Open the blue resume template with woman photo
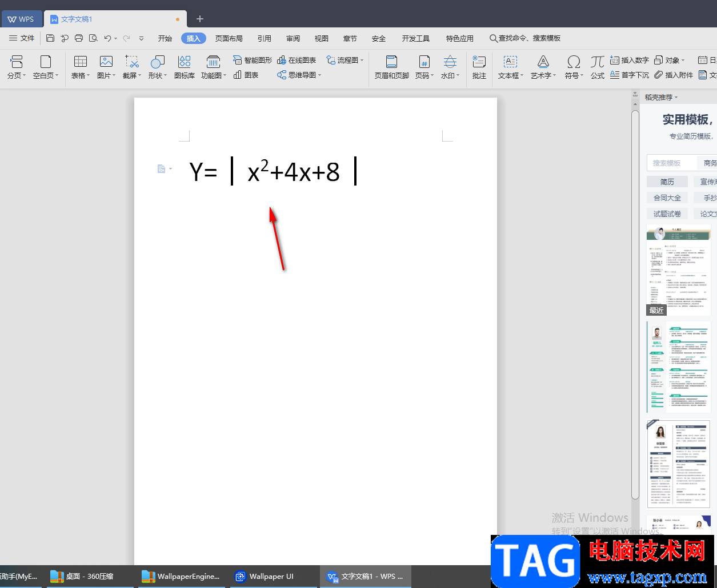 tap(679, 464)
